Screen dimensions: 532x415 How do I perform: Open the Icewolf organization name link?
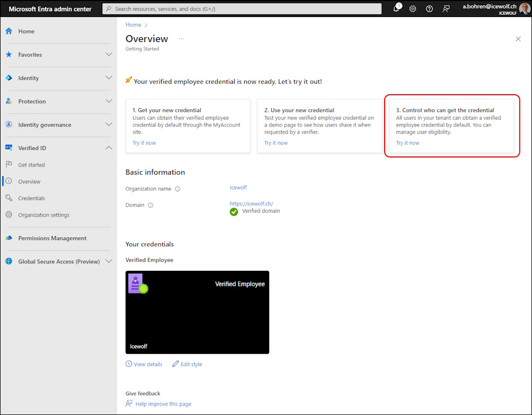tap(238, 187)
